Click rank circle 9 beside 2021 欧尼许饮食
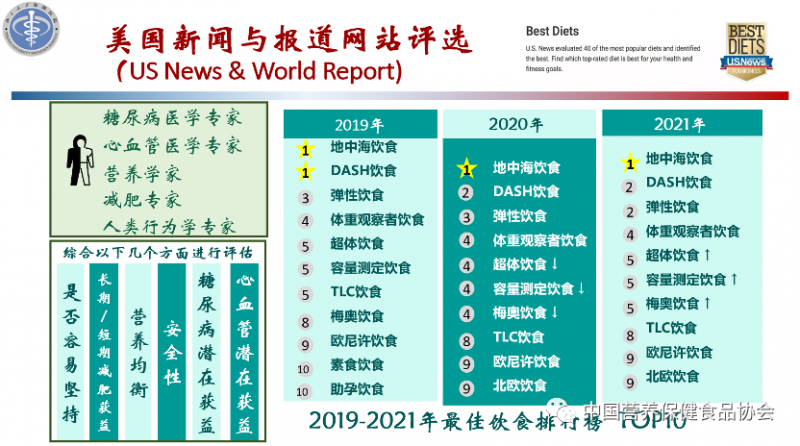The width and height of the screenshot is (800, 446). [630, 358]
